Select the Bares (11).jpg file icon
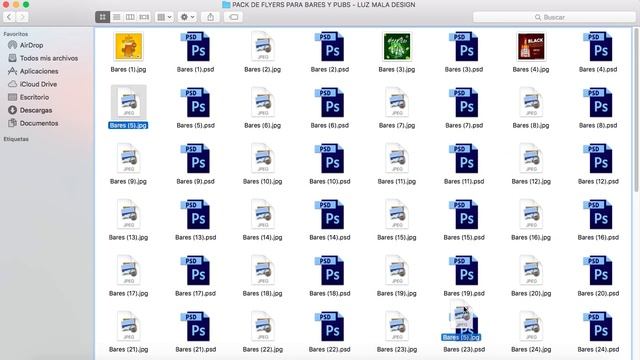This screenshot has width=640, height=360. (x=397, y=158)
